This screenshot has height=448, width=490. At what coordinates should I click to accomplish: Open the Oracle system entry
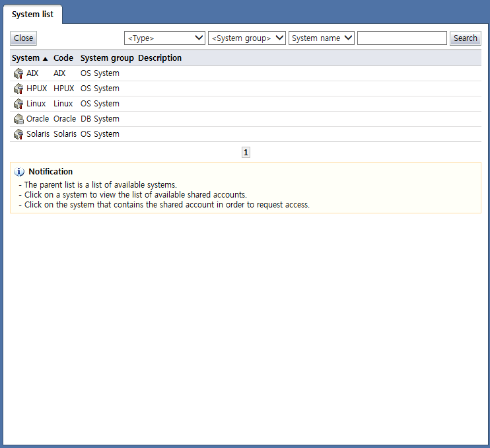pyautogui.click(x=38, y=119)
